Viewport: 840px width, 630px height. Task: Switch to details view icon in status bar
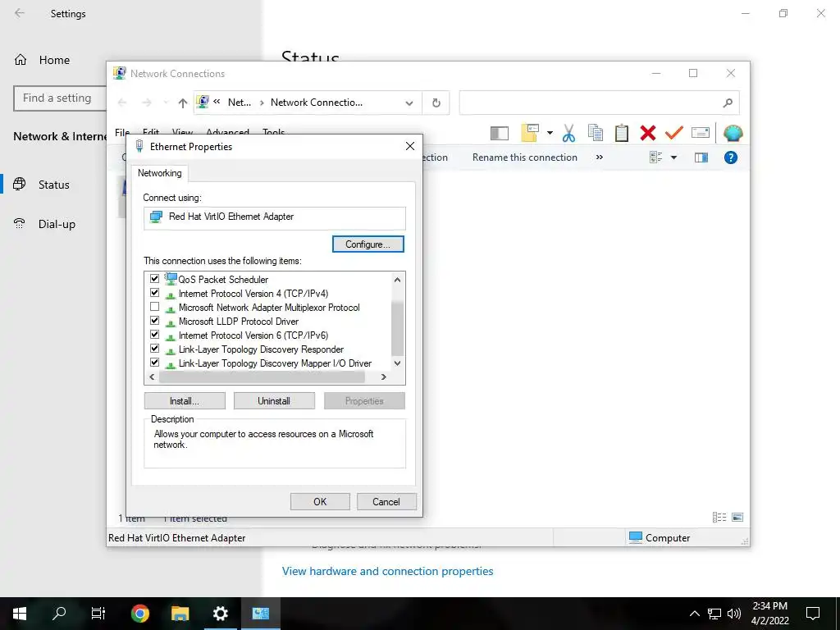click(719, 517)
